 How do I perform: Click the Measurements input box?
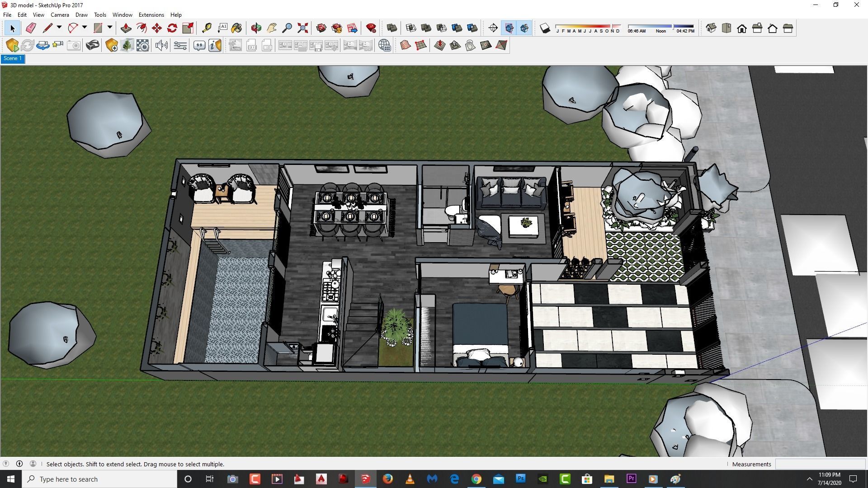tap(820, 464)
